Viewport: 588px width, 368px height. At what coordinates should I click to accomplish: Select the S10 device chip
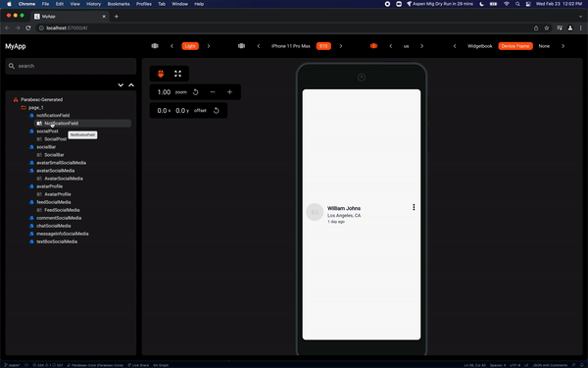(x=323, y=46)
